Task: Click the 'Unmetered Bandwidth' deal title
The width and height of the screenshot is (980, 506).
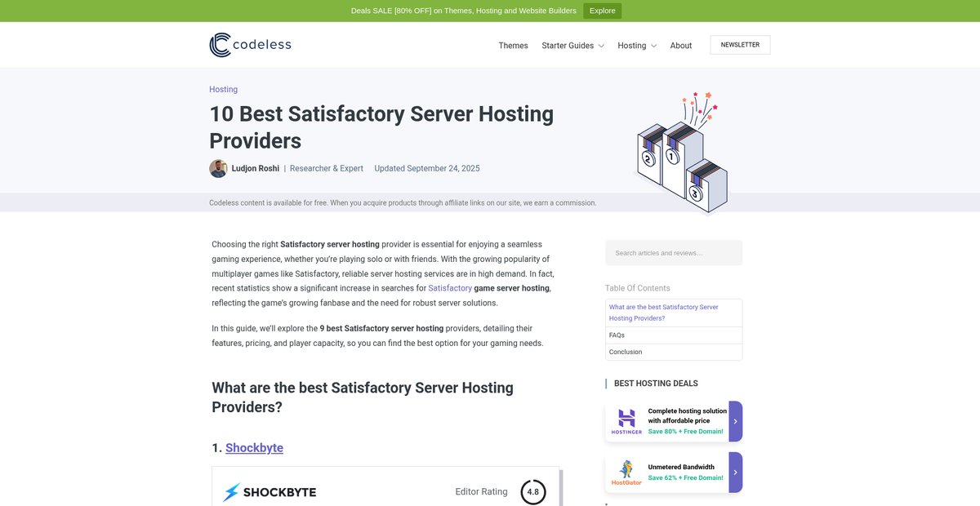Action: (683, 468)
